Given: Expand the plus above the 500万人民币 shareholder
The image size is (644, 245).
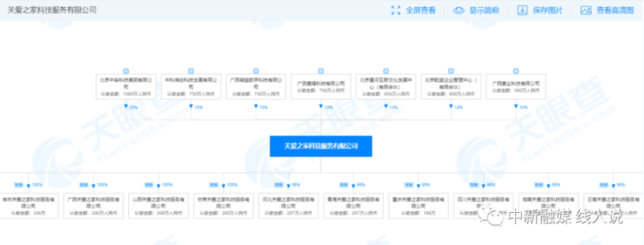Looking at the screenshot, I should point(516,71).
